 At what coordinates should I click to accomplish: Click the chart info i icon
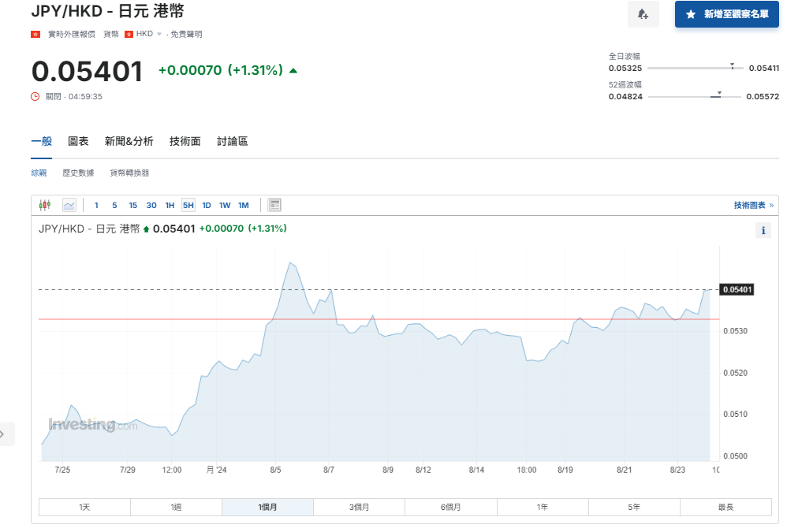[x=763, y=230]
